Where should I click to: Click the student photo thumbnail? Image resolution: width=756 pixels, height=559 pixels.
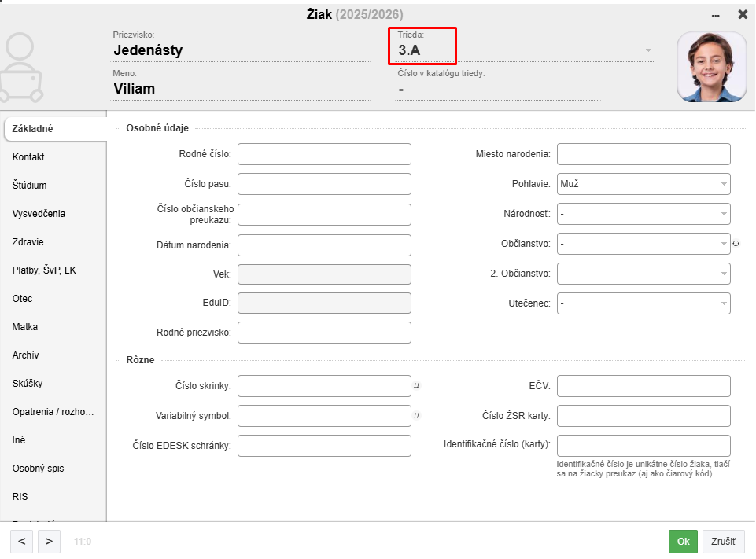711,67
